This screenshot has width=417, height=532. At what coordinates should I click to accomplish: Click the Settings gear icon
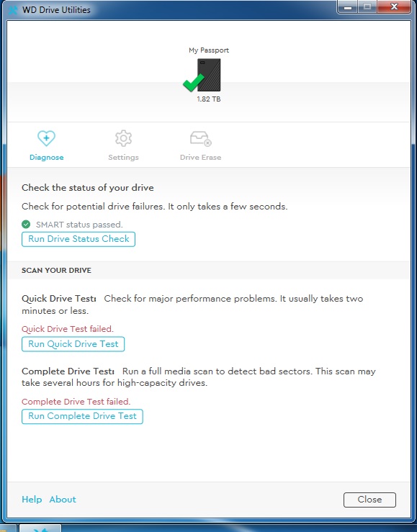[x=123, y=138]
